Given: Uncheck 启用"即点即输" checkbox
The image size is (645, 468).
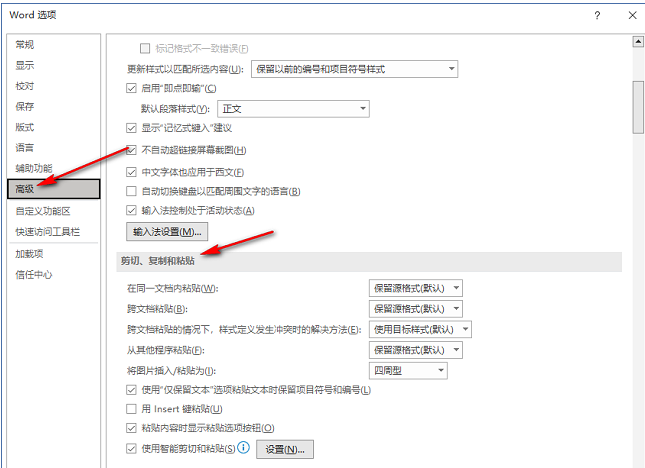Looking at the screenshot, I should pyautogui.click(x=131, y=88).
